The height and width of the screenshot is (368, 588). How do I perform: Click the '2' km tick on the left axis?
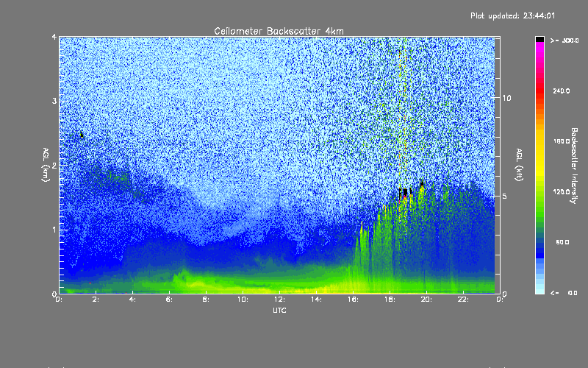[54, 165]
